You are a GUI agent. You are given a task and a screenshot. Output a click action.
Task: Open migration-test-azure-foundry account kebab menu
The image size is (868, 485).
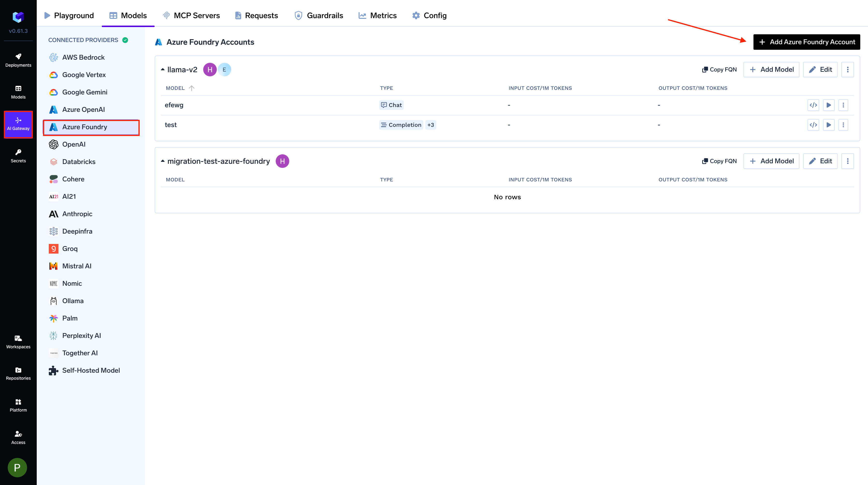[848, 161]
